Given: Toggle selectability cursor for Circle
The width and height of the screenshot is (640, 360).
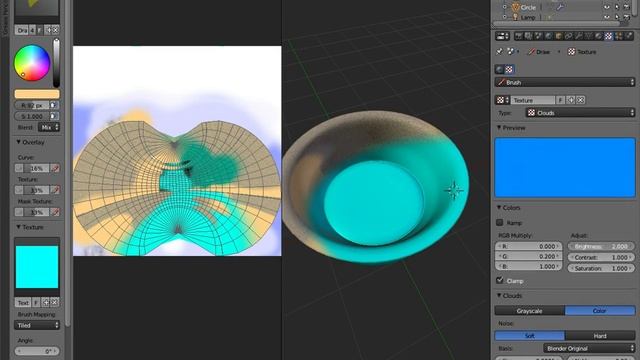Looking at the screenshot, I should 617,7.
